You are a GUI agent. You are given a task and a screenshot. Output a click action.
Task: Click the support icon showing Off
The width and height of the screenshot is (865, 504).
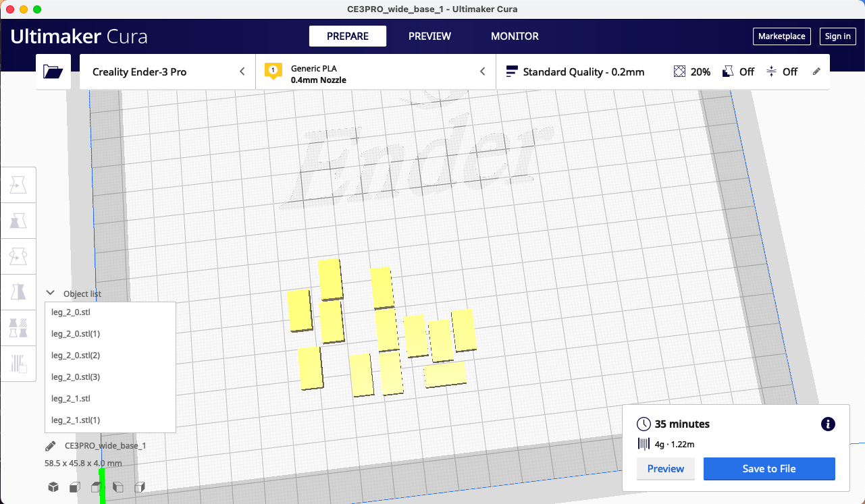(728, 72)
